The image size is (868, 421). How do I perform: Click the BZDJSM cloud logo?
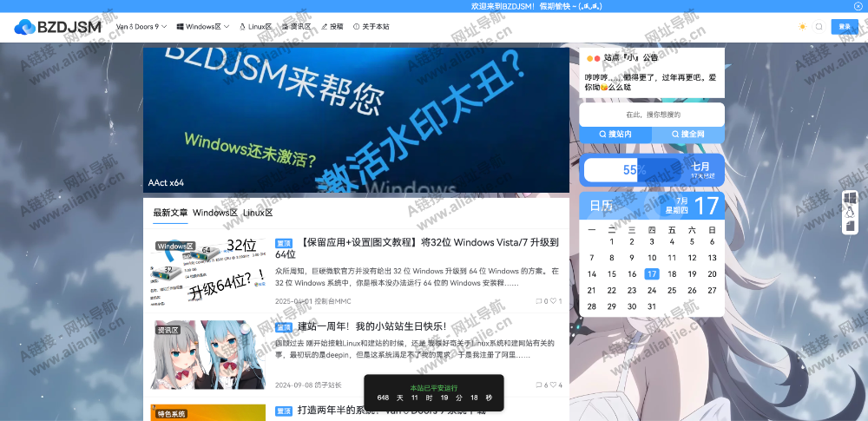tap(57, 27)
